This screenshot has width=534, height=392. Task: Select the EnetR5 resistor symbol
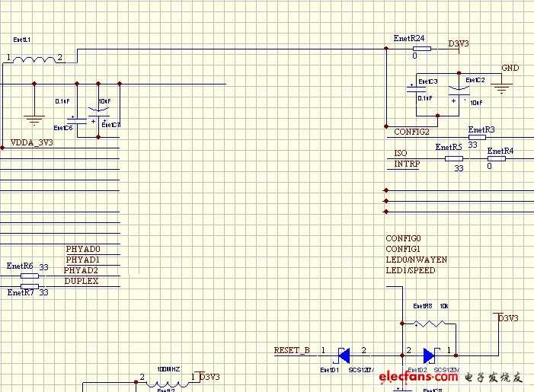click(x=453, y=158)
